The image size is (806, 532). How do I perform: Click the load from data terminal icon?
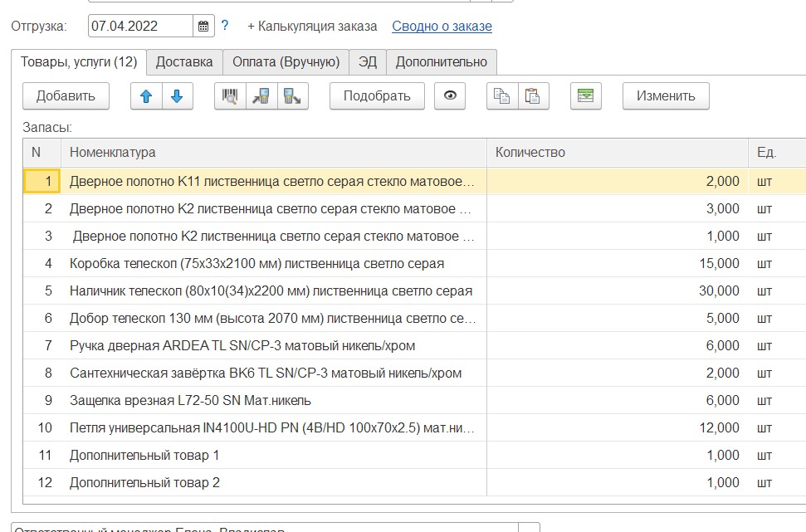coord(261,95)
